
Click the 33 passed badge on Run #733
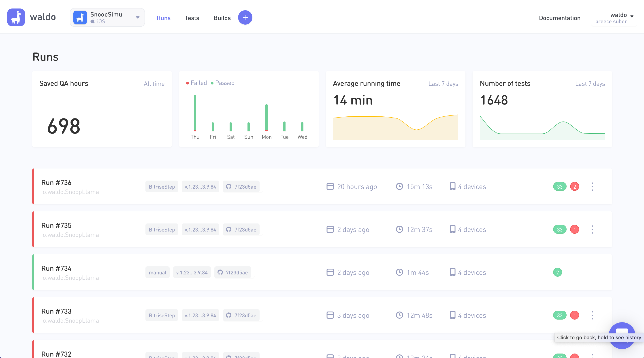click(x=560, y=315)
